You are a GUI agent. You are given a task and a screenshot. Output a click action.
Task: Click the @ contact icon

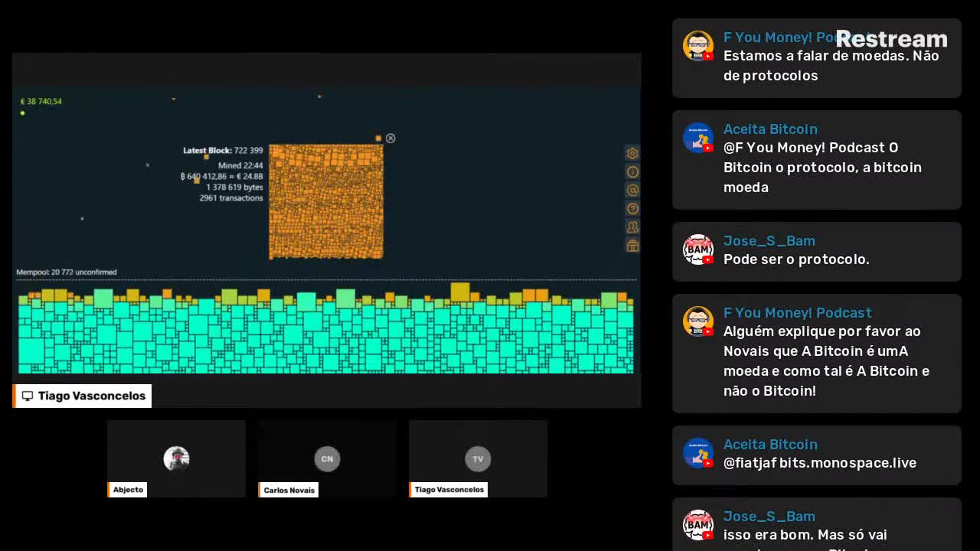click(x=632, y=190)
